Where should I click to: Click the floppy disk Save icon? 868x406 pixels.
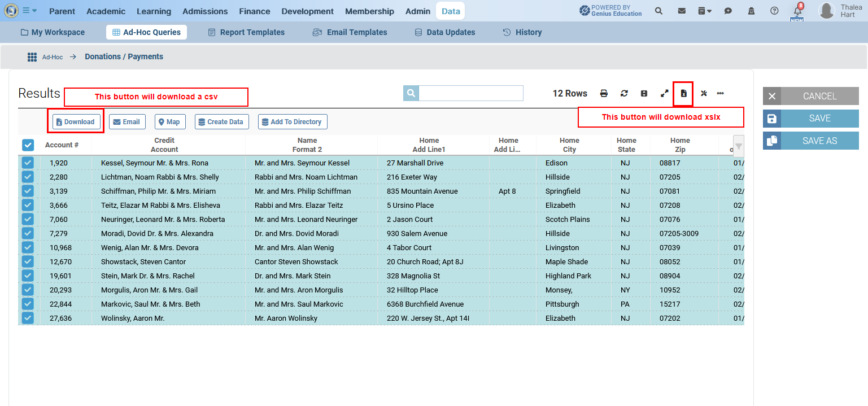[x=772, y=119]
